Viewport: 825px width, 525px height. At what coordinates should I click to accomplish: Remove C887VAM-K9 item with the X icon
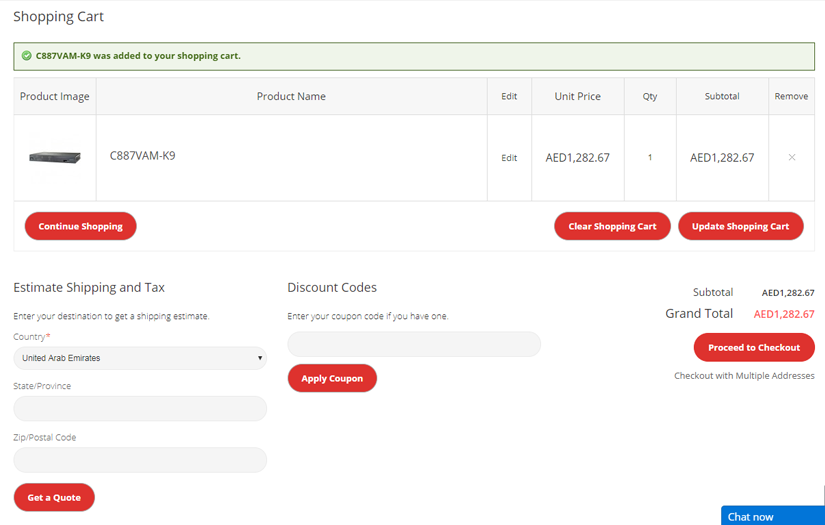(791, 157)
